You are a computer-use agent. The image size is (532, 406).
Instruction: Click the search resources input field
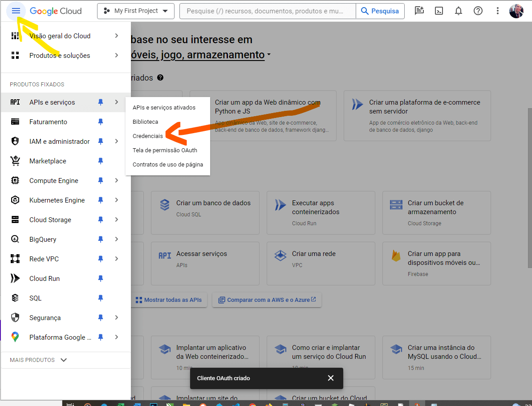(x=267, y=11)
